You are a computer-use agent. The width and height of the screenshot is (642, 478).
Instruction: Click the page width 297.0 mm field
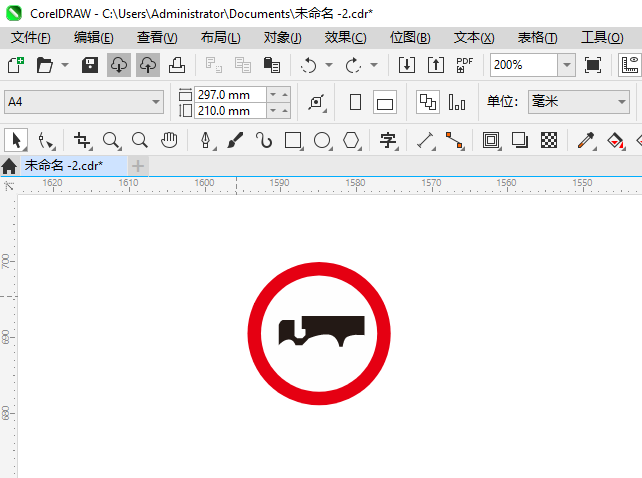pyautogui.click(x=230, y=95)
